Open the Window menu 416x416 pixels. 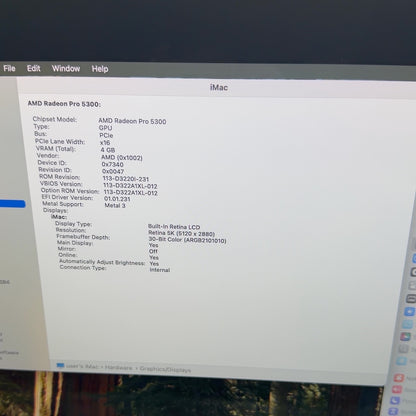(66, 69)
